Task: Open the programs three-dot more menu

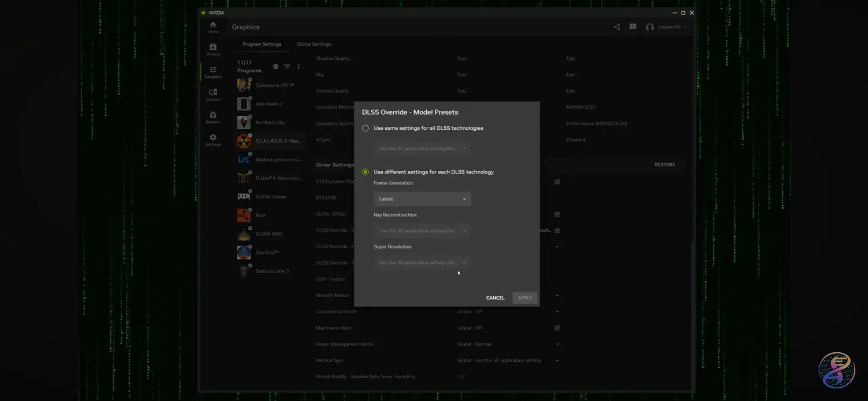Action: coord(298,66)
